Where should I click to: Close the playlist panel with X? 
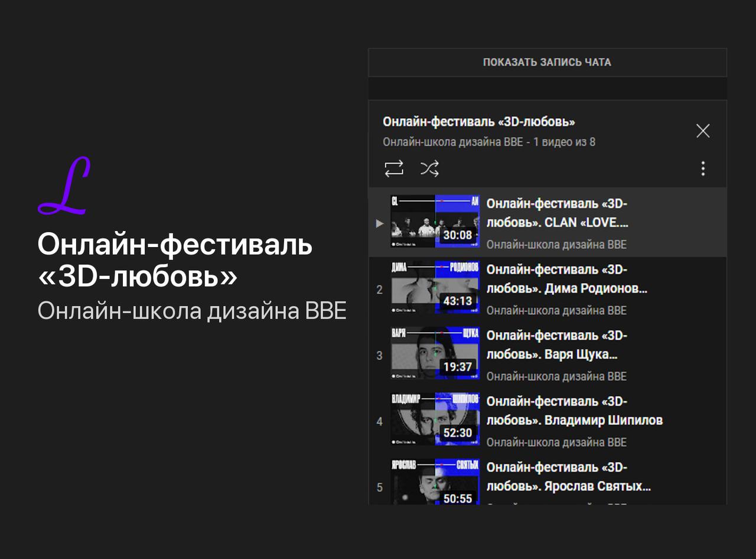tap(703, 131)
